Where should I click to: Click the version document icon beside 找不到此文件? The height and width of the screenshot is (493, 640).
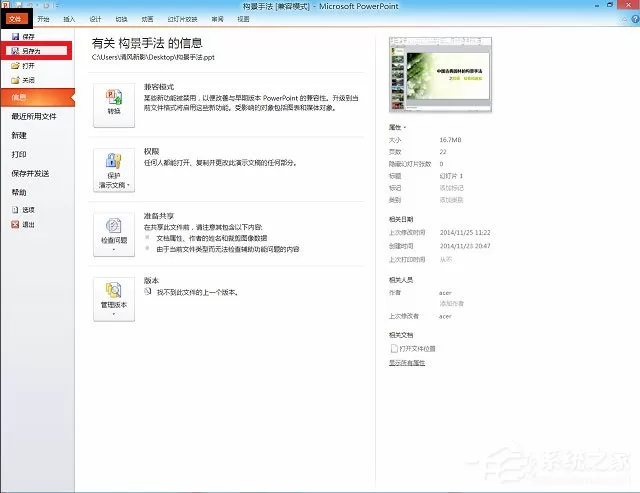(x=148, y=291)
